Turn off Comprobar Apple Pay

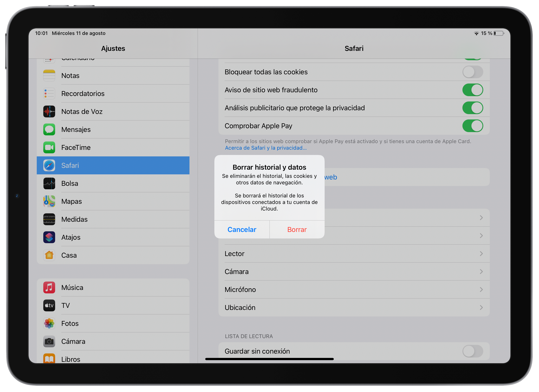472,126
